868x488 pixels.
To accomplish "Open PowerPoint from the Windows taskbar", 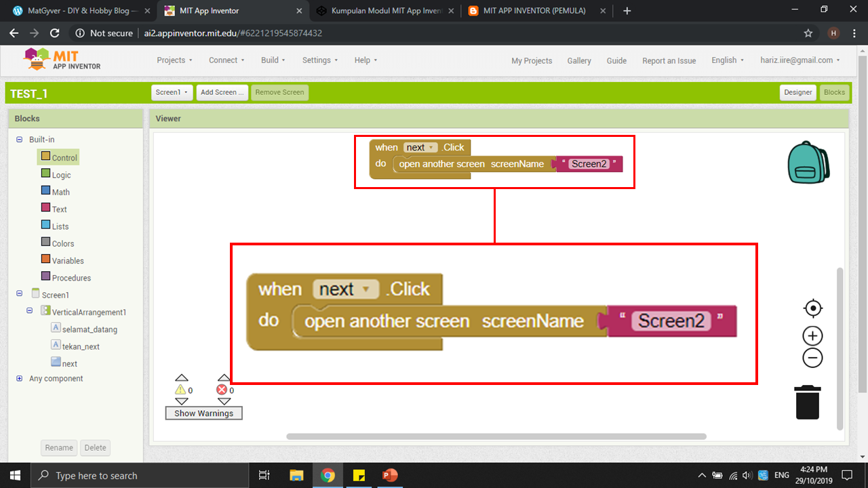I will tap(389, 475).
